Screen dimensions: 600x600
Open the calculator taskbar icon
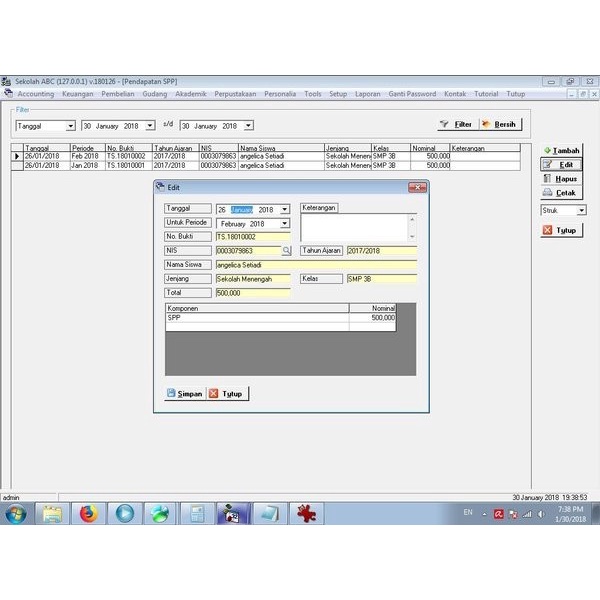(x=197, y=514)
